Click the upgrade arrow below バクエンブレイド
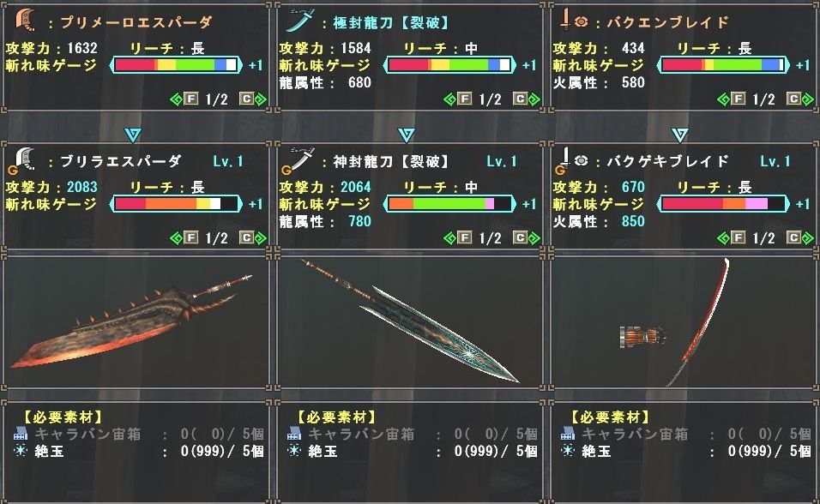Screen dimensions: 820x504 (x=679, y=135)
